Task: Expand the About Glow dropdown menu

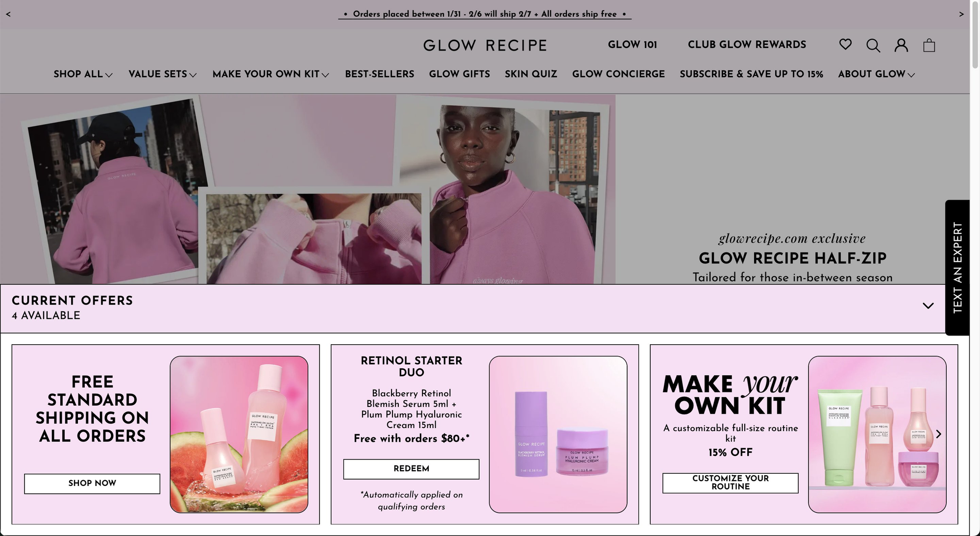Action: 876,74
